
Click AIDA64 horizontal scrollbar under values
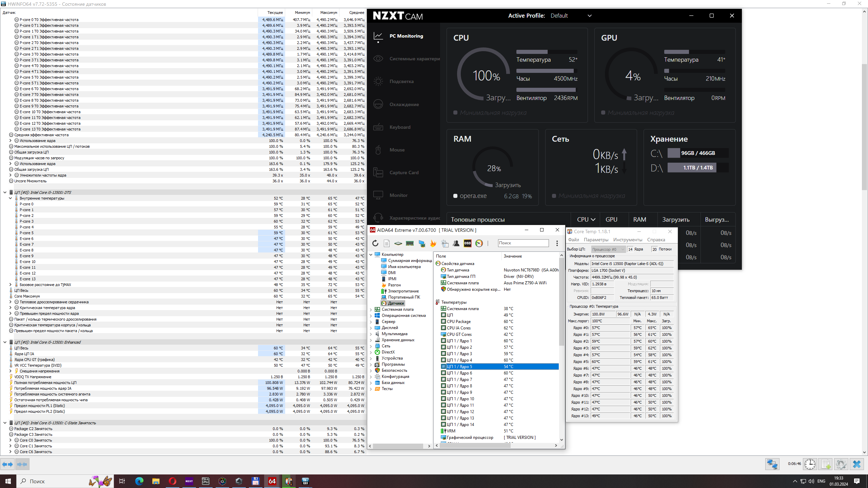pyautogui.click(x=475, y=446)
